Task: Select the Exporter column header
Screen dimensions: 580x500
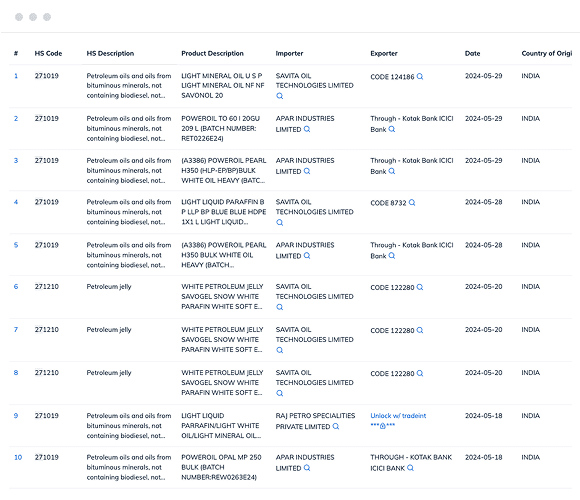Action: click(x=384, y=53)
